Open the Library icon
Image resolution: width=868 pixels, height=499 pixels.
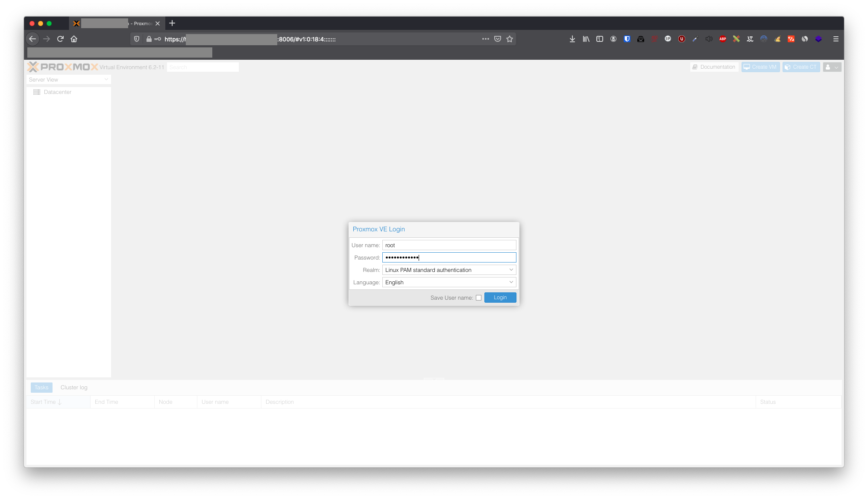586,39
